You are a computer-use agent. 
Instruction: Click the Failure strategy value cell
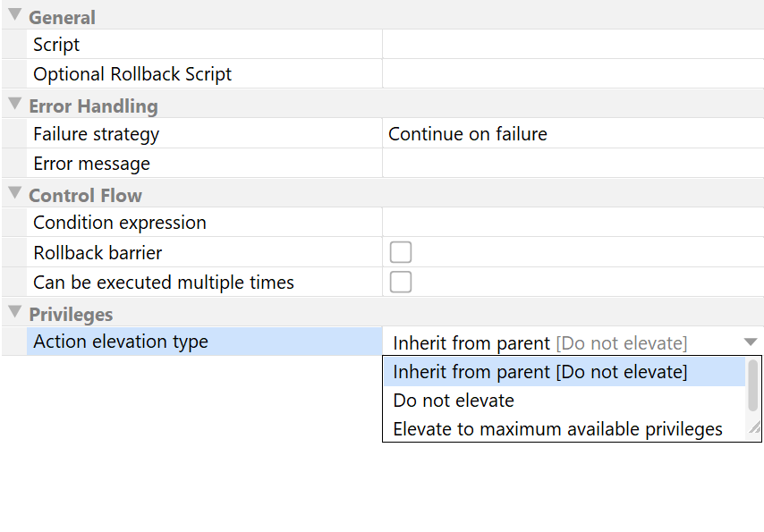point(573,134)
